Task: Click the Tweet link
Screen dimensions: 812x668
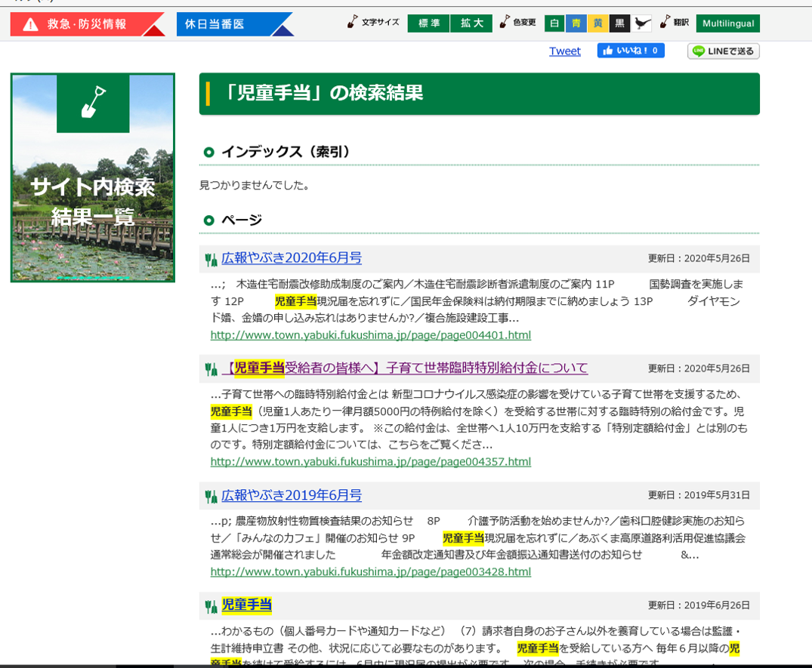Action: [x=564, y=51]
